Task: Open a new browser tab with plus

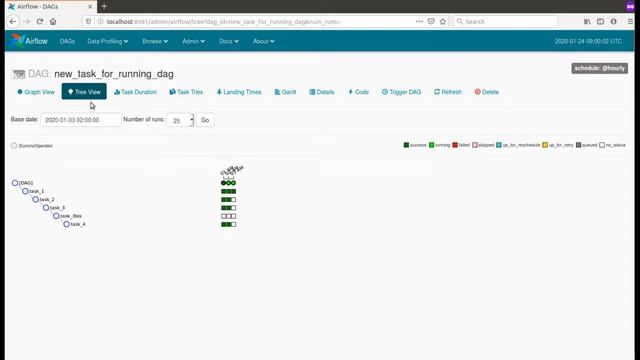Action: click(104, 6)
